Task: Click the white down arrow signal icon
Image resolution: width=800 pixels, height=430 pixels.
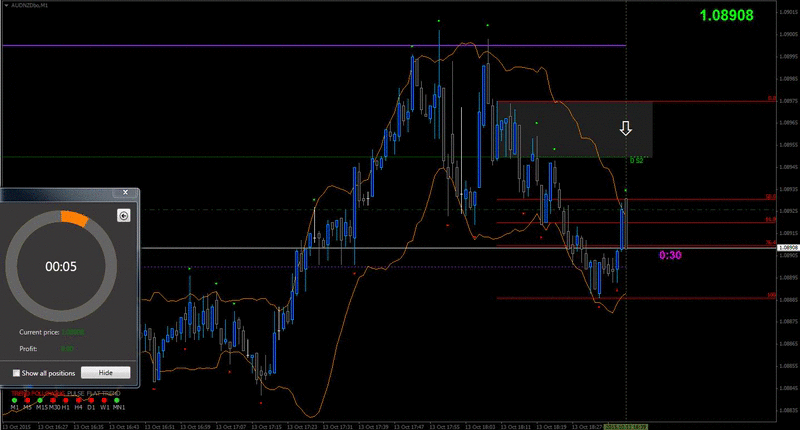Action: 626,129
